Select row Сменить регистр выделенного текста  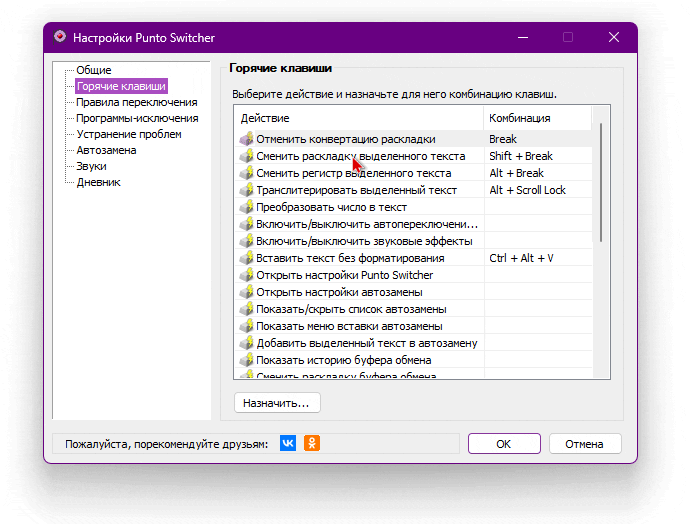(414, 173)
